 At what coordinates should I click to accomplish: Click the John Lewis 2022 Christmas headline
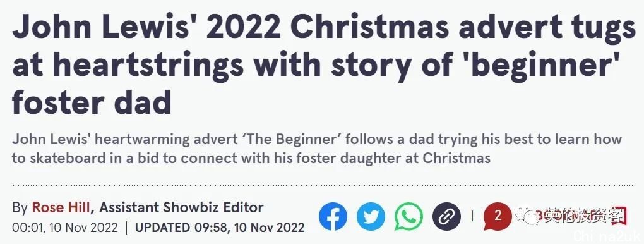pyautogui.click(x=324, y=64)
